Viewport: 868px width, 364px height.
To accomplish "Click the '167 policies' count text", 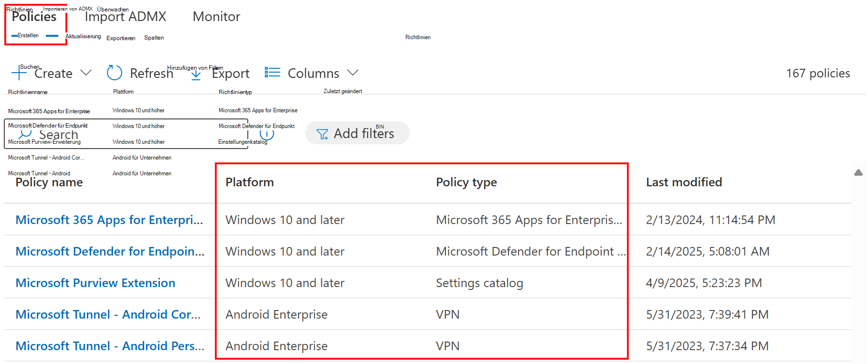I will tap(818, 73).
